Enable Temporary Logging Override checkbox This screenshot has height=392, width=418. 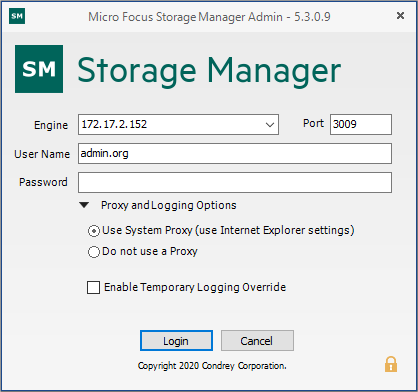pyautogui.click(x=93, y=287)
